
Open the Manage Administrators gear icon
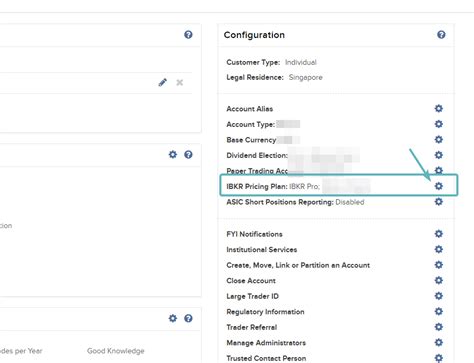click(439, 342)
